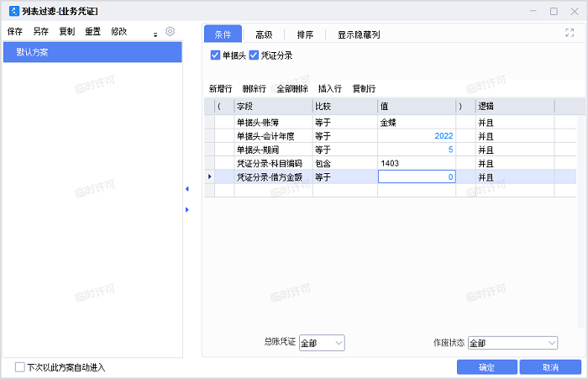Uncheck the 单据头 checkbox
The width and height of the screenshot is (588, 379).
click(x=215, y=55)
